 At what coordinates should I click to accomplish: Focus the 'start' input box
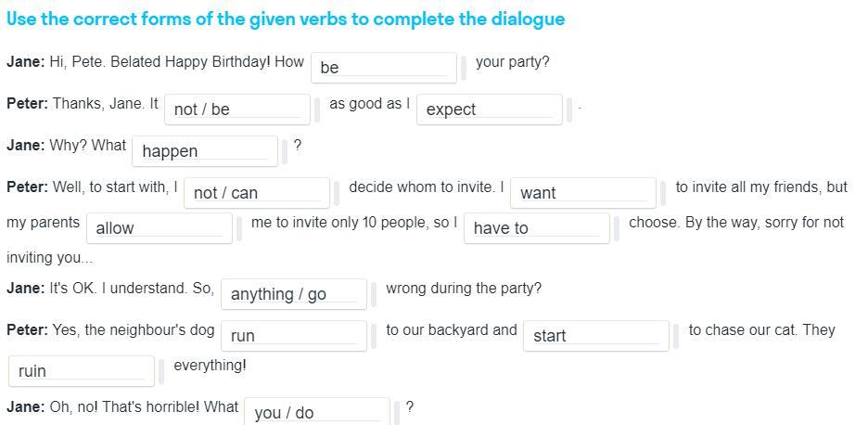click(x=595, y=335)
